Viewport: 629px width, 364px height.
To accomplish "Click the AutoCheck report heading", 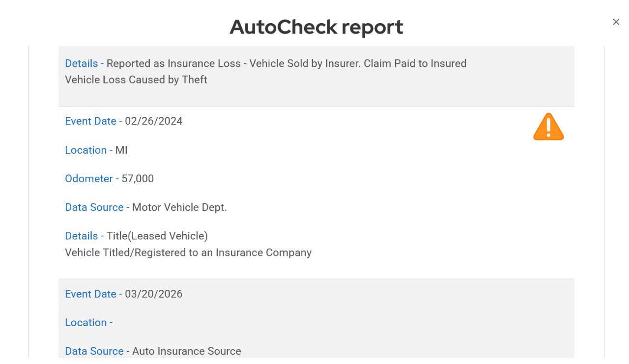I will coord(316,27).
